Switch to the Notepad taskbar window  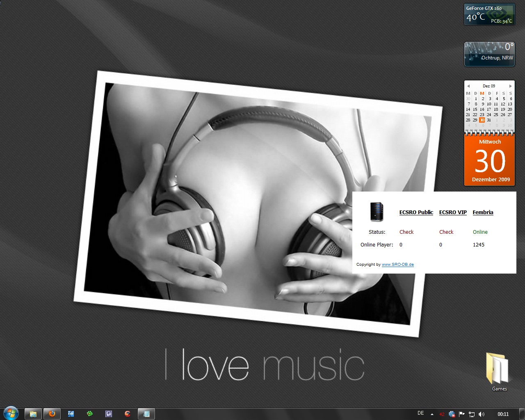pos(146,414)
